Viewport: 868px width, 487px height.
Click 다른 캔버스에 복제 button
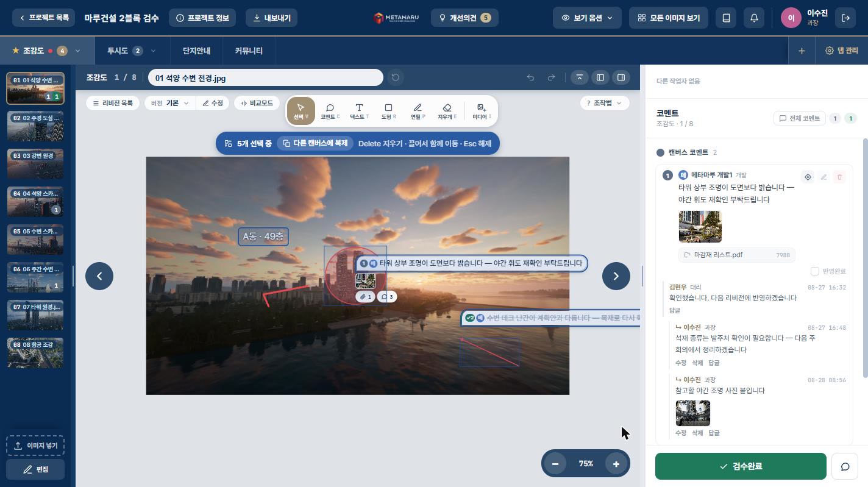pos(315,143)
